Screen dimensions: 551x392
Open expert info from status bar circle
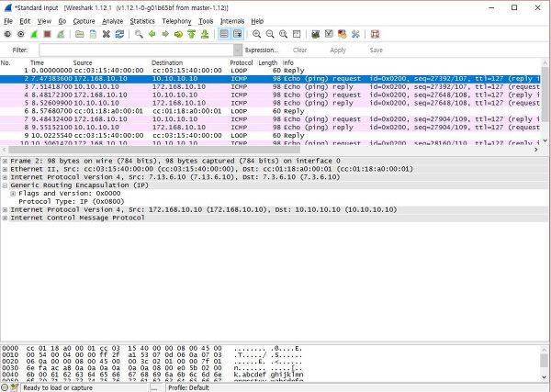[5, 387]
